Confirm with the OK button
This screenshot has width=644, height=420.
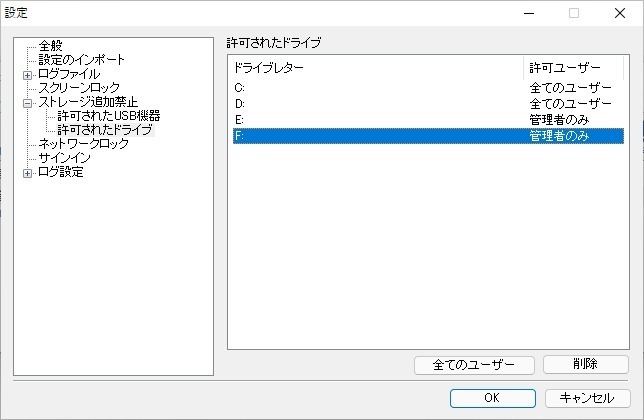pos(492,398)
